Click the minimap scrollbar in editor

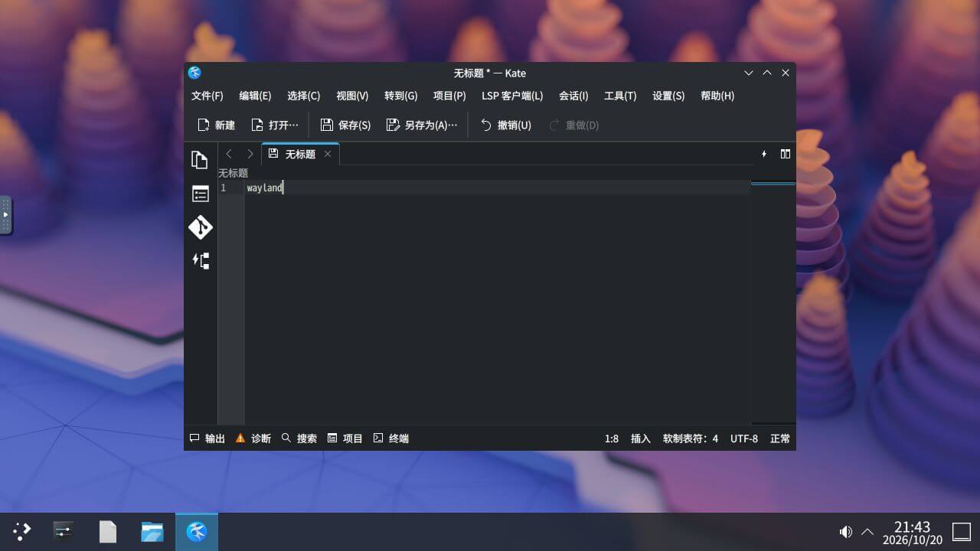point(773,302)
